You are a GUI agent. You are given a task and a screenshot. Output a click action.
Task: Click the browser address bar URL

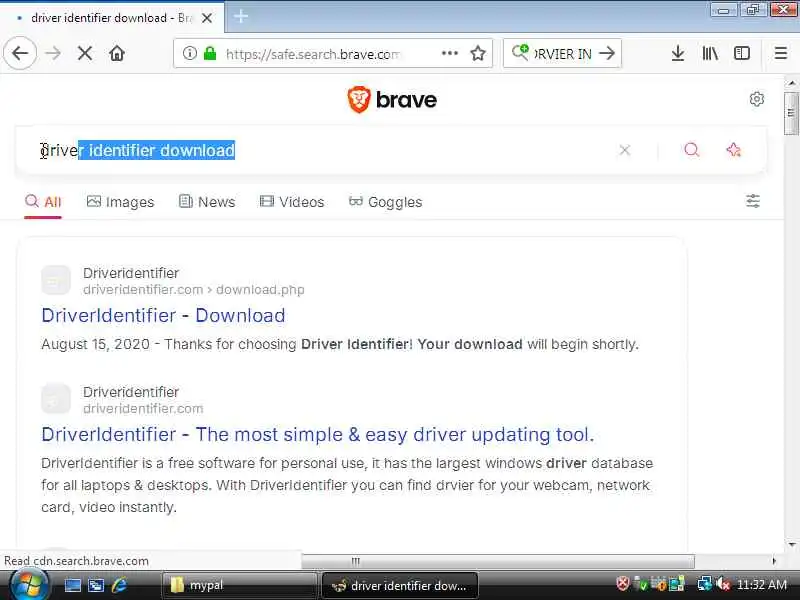312,54
